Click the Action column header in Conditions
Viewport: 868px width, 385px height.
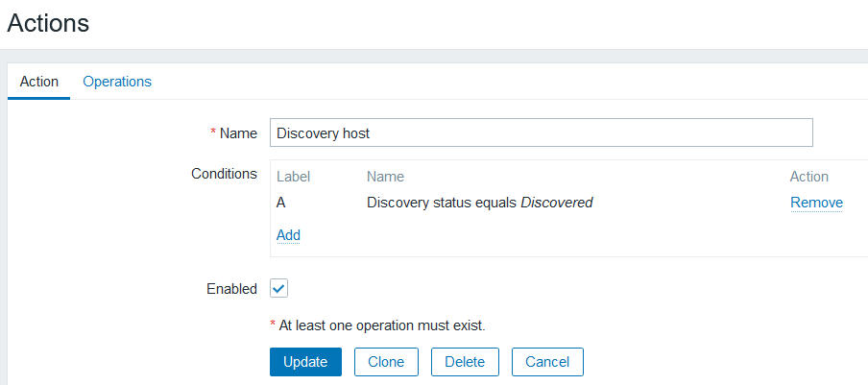point(808,177)
